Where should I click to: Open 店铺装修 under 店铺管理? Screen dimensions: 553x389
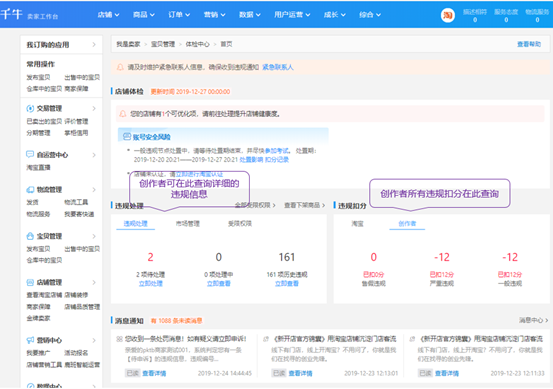(76, 295)
